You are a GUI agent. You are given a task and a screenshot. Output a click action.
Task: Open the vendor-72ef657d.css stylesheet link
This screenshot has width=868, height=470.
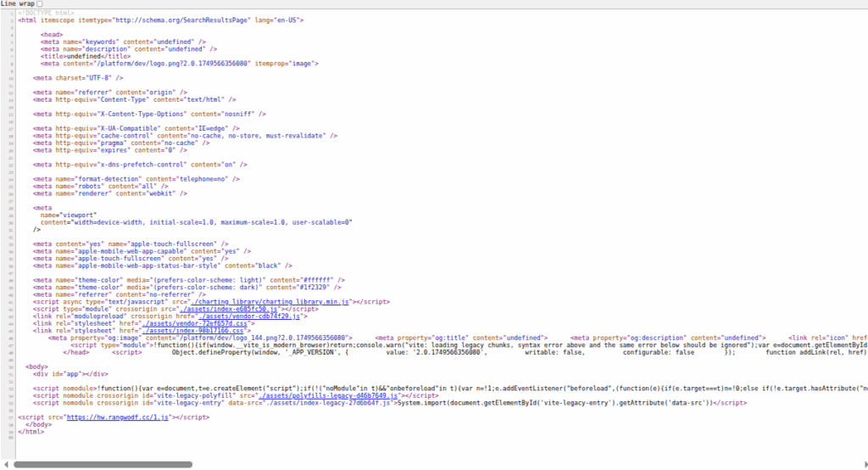(x=195, y=323)
